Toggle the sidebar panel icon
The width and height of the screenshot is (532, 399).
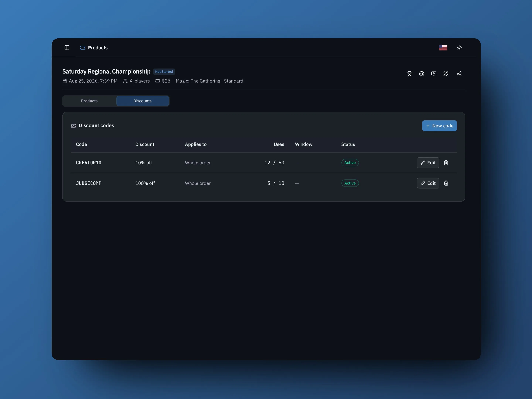click(x=67, y=48)
